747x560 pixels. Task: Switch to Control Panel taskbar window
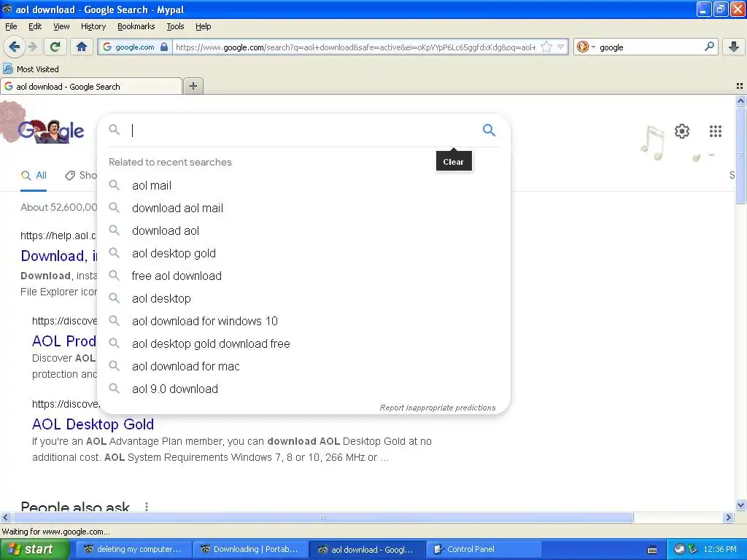483,549
